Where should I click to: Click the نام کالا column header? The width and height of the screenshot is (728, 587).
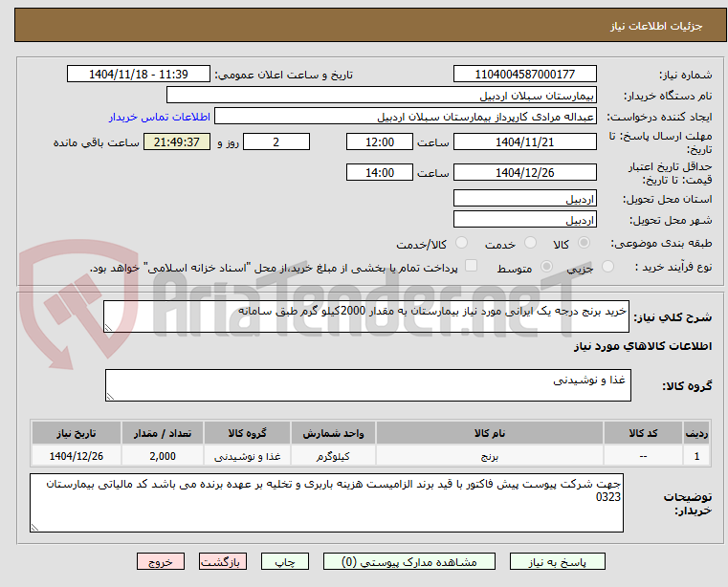click(490, 433)
